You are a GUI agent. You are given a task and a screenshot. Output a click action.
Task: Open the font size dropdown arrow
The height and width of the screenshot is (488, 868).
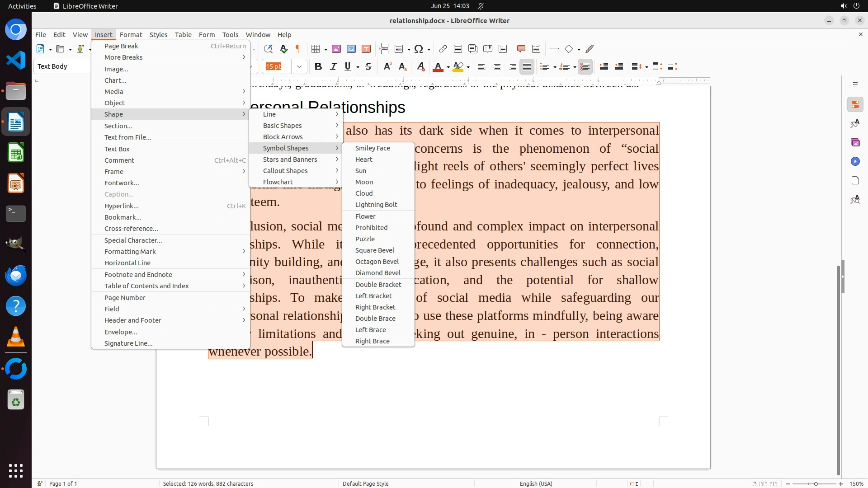pos(299,66)
